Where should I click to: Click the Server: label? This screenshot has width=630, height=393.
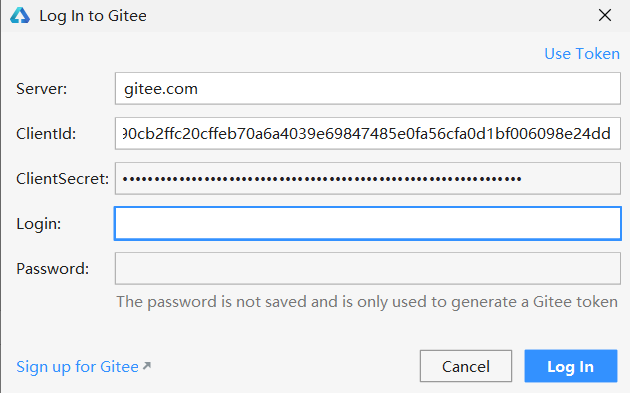point(41,89)
